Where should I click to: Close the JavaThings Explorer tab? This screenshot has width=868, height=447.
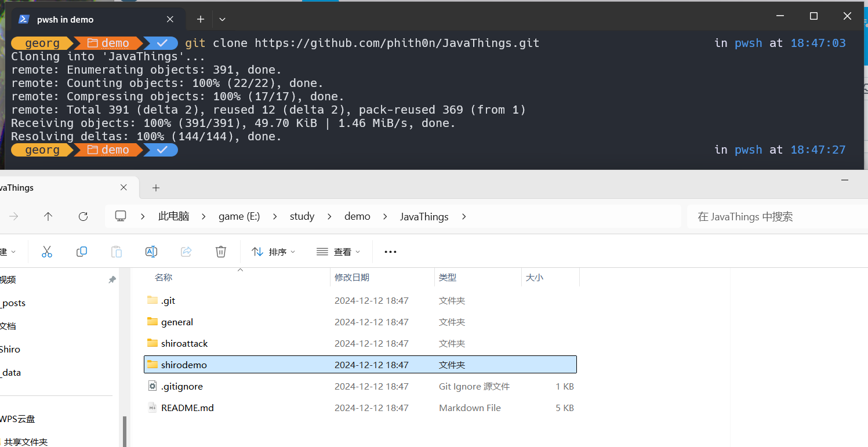(124, 187)
